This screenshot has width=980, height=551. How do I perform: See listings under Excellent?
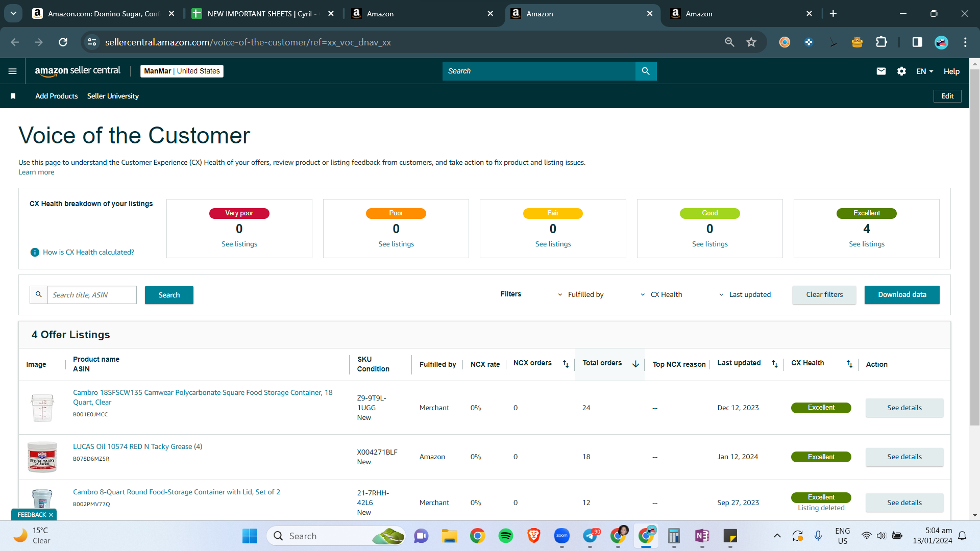(x=867, y=244)
